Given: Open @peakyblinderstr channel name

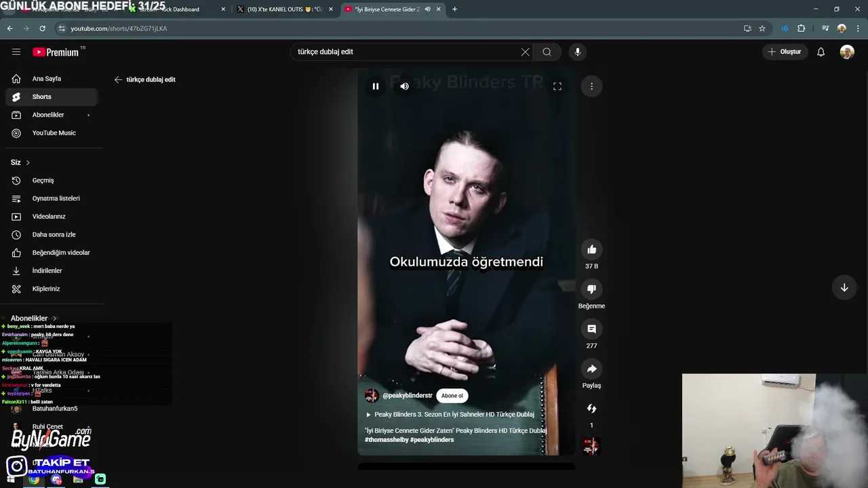Looking at the screenshot, I should pos(408,396).
